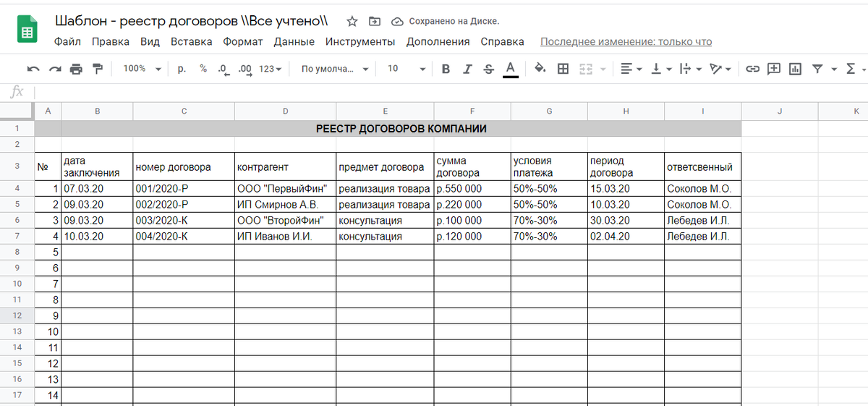Print the spreadsheet
The width and height of the screenshot is (868, 406).
click(x=76, y=69)
